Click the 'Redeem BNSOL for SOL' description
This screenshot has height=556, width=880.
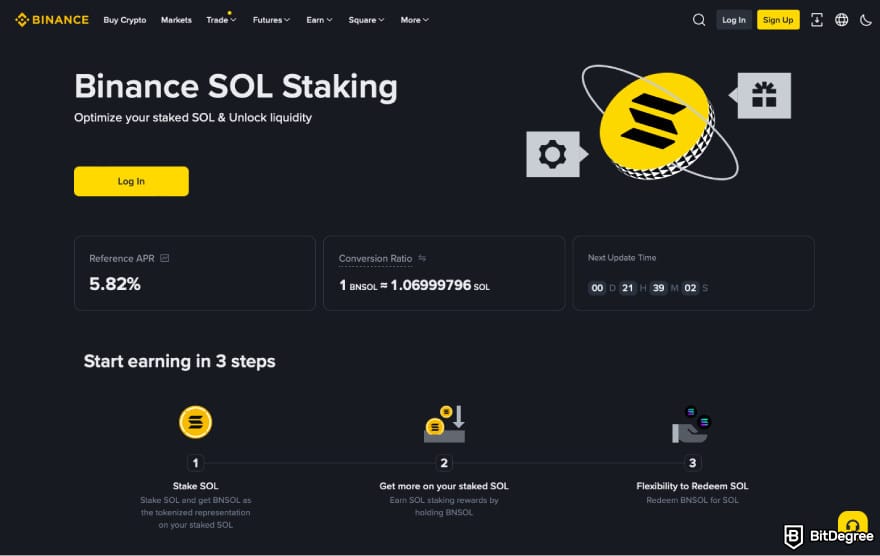pyautogui.click(x=692, y=500)
